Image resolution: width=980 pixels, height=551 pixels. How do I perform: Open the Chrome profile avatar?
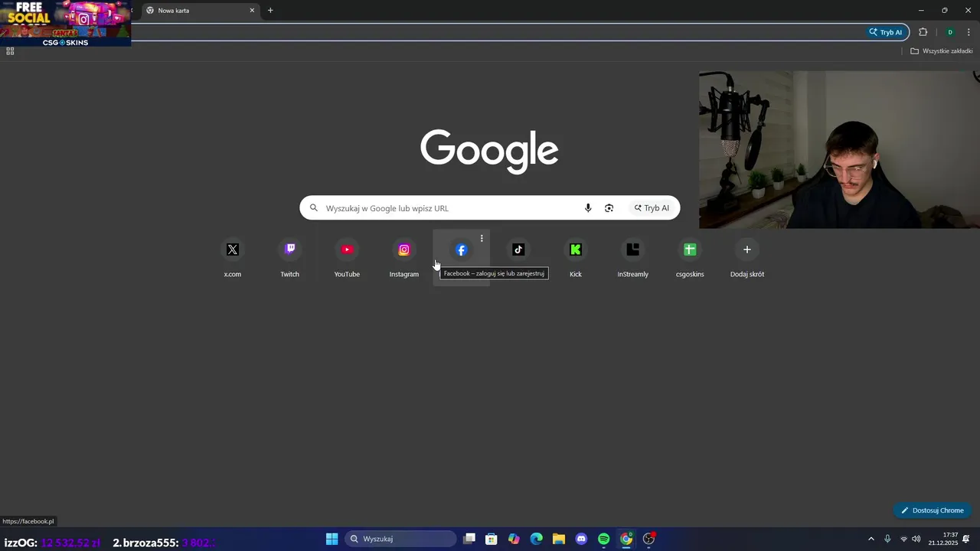point(950,32)
